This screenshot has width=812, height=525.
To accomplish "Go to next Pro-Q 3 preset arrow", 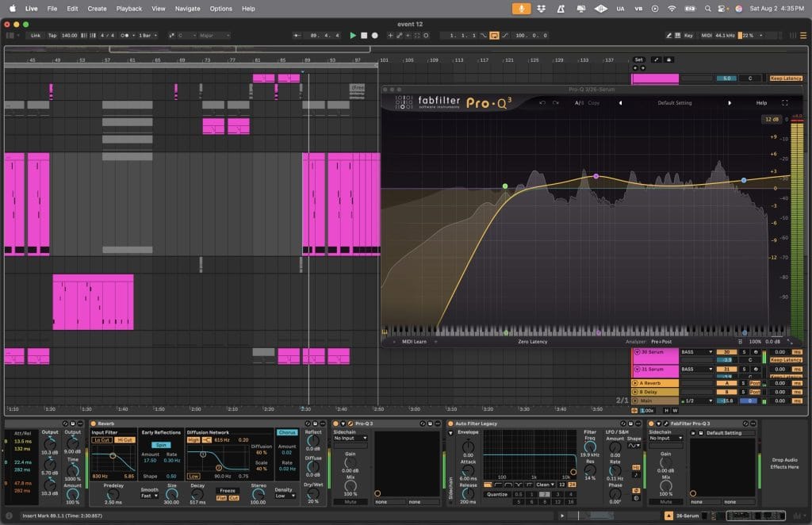I will point(730,103).
